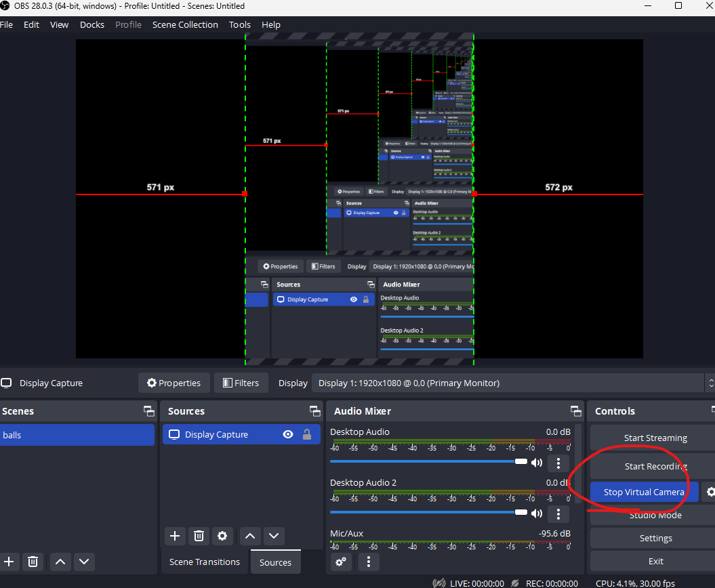Move scene down in the Scenes dock
Viewport: 715px width, 588px height.
tap(84, 562)
